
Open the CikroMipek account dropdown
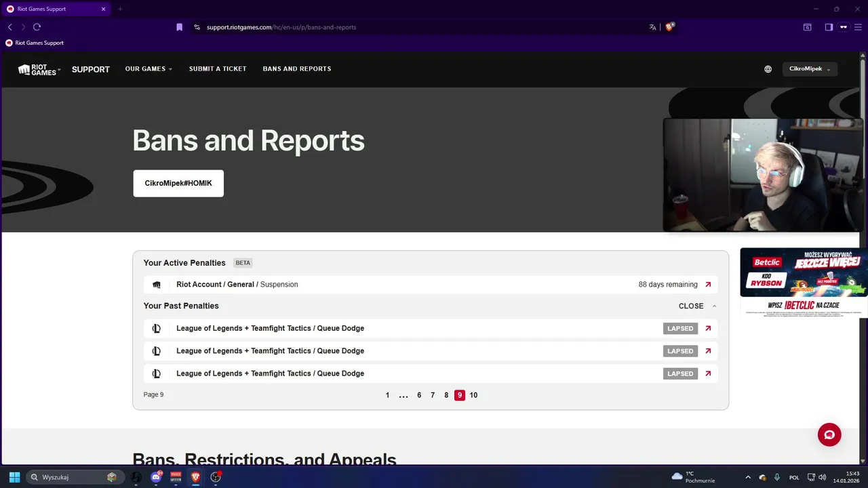(x=810, y=69)
